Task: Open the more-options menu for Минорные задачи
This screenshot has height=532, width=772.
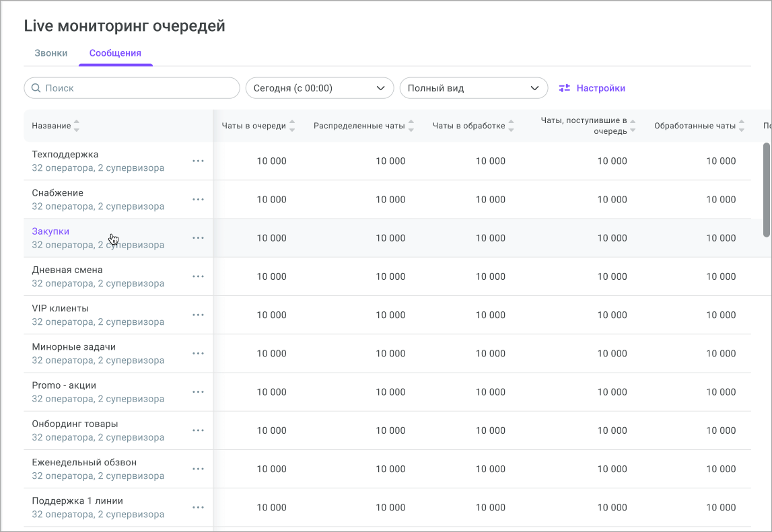Action: pyautogui.click(x=198, y=353)
